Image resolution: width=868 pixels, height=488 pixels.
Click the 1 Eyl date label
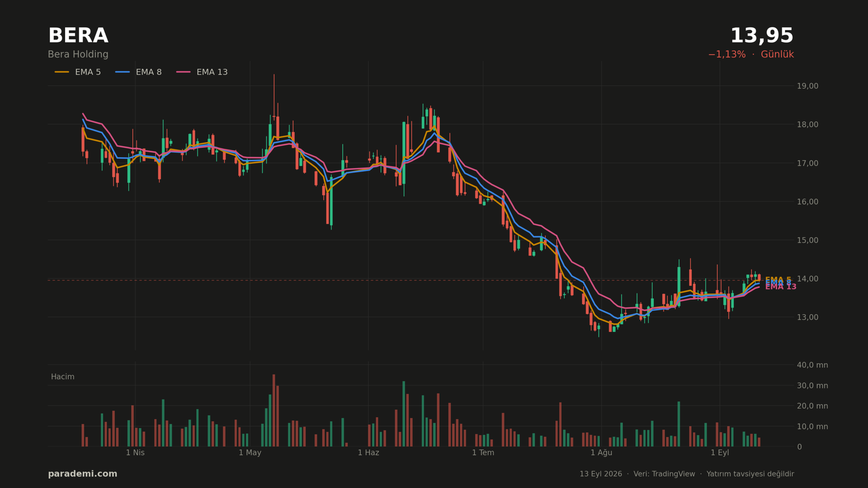coord(720,453)
